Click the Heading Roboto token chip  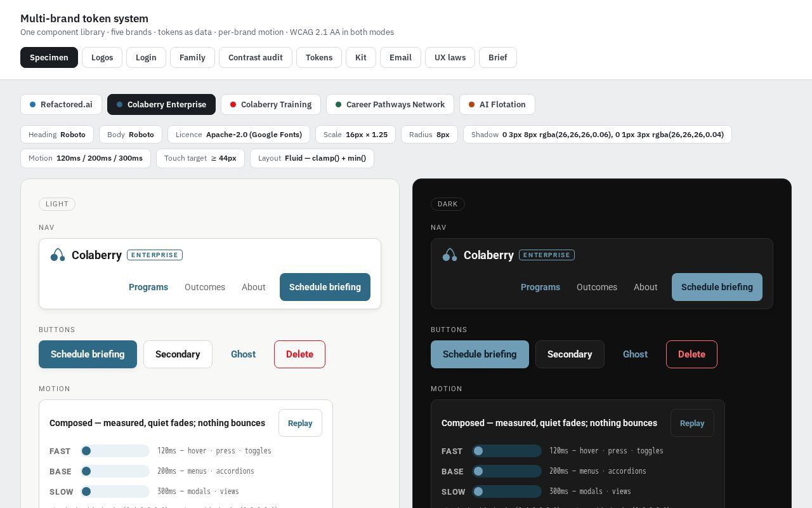[57, 135]
